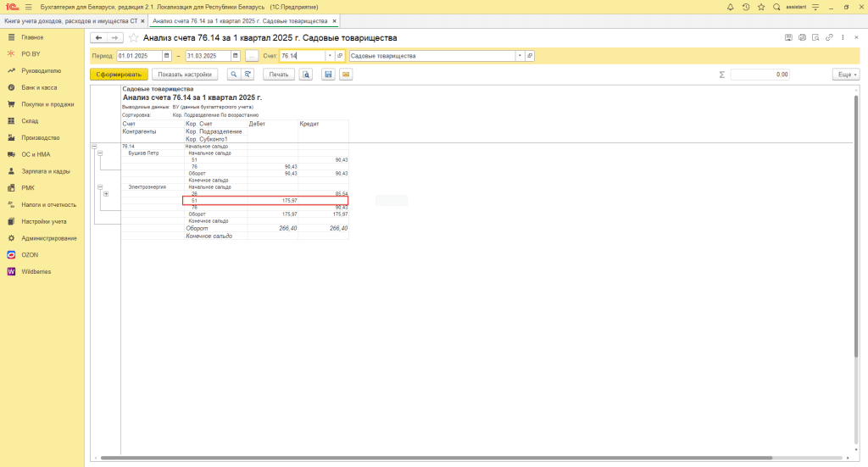Open the Администрирование section
The width and height of the screenshot is (868, 467).
coord(42,238)
